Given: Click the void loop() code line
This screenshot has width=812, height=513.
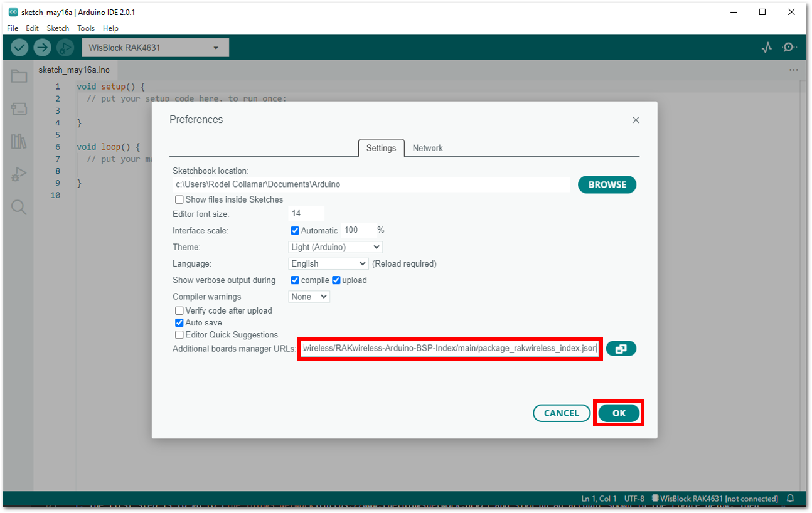Looking at the screenshot, I should pos(108,147).
